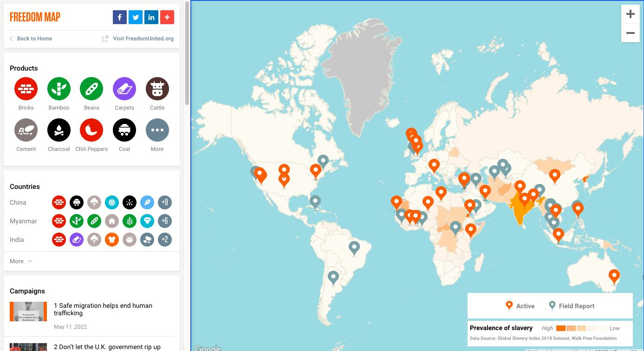Zoom out of the map
Viewport: 644px width, 351px height.
(630, 33)
